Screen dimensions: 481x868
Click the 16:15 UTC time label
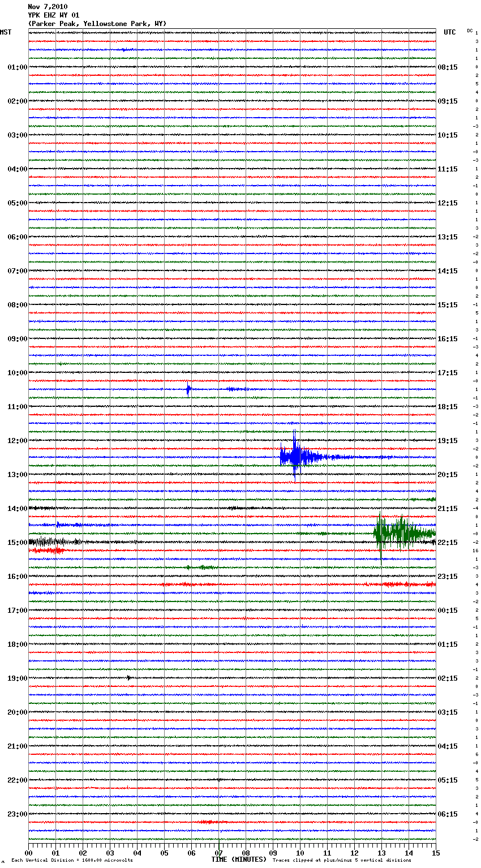448,339
